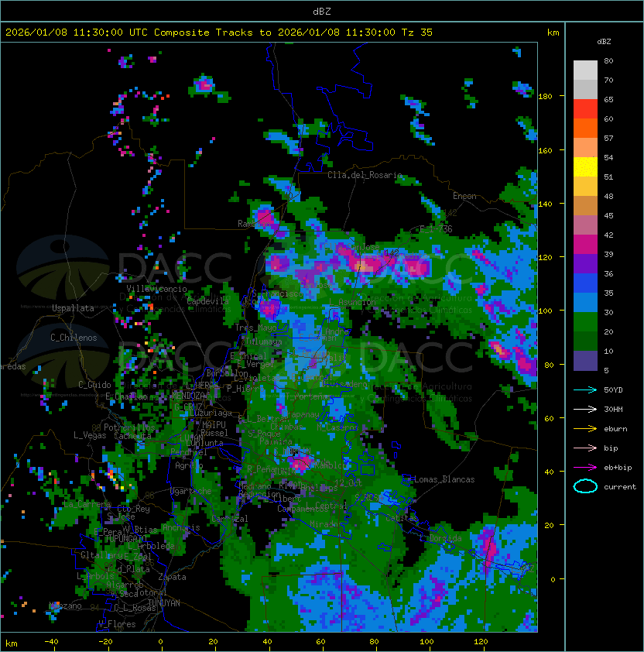The image size is (644, 652).
Task: Click the Manzano map label
Action: click(65, 606)
